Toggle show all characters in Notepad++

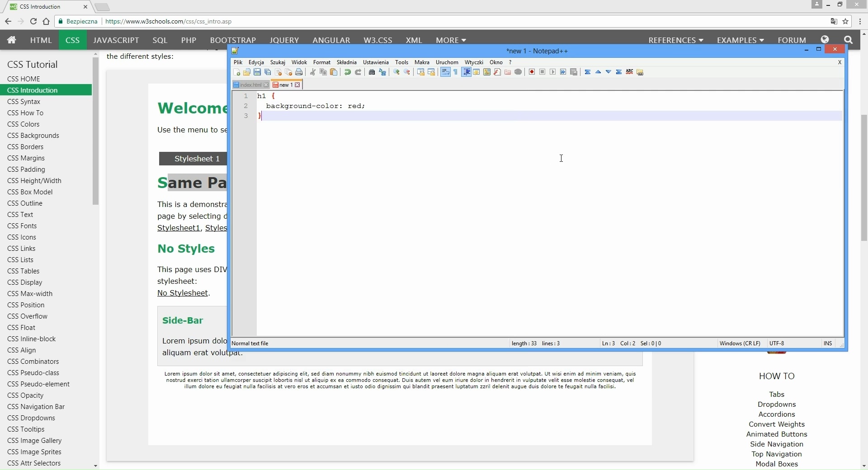coord(456,72)
